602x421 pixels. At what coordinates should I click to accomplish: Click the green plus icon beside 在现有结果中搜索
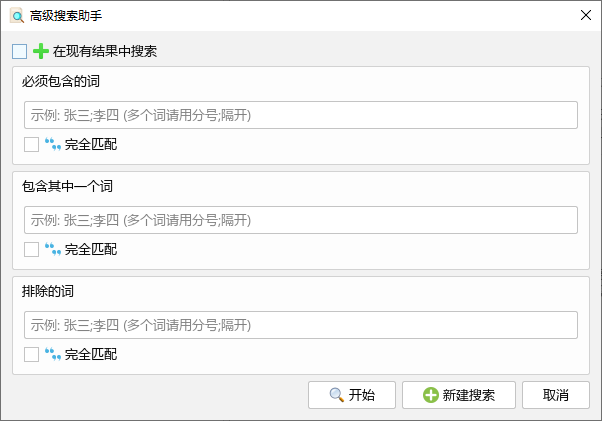coord(41,51)
